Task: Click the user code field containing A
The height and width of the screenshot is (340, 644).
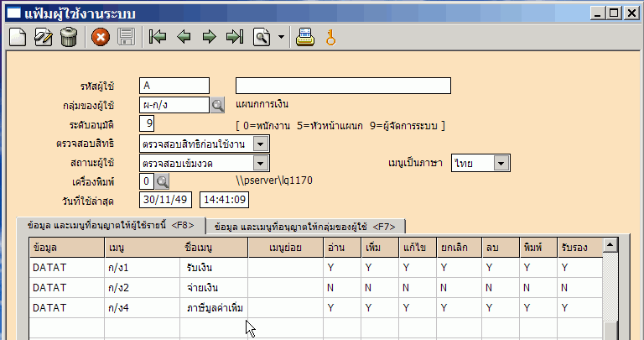Action: click(x=174, y=86)
